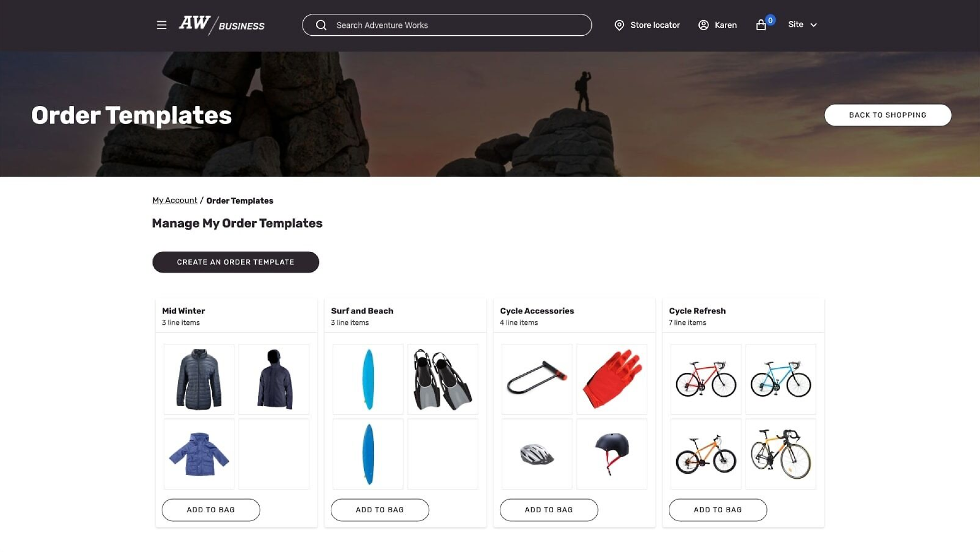Click the shopping bag cart icon

coord(761,24)
